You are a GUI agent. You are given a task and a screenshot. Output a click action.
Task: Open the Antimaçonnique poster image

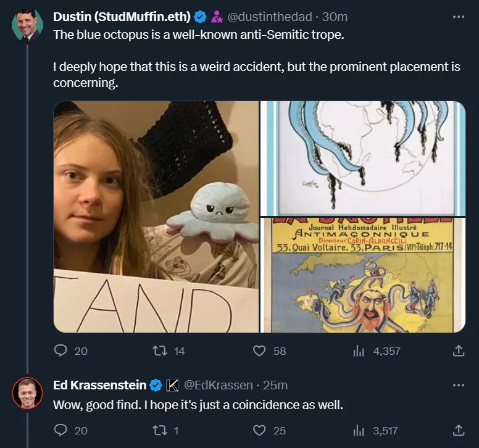362,275
